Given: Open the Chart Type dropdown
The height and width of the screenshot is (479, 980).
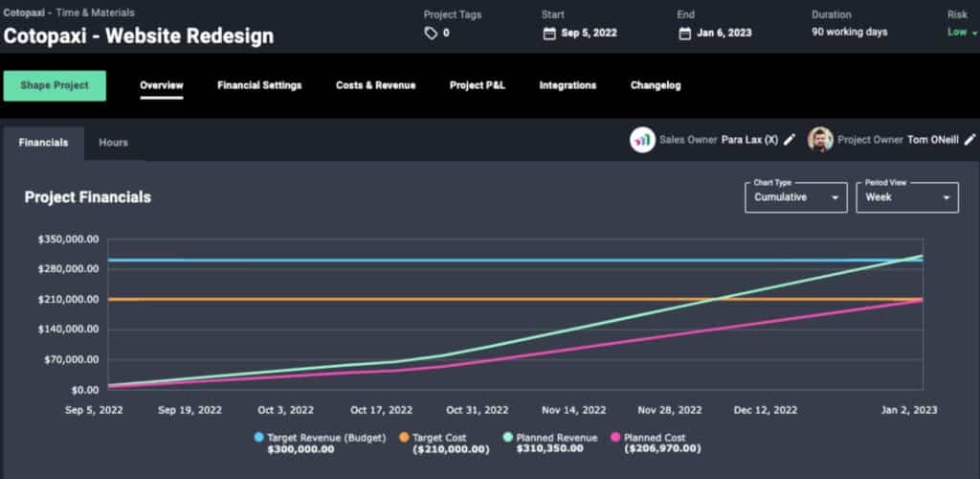Looking at the screenshot, I should [795, 197].
